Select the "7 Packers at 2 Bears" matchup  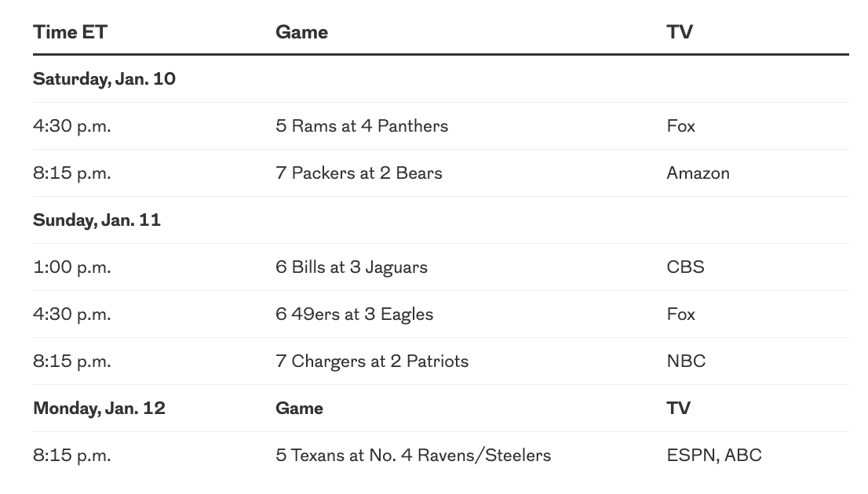[359, 173]
